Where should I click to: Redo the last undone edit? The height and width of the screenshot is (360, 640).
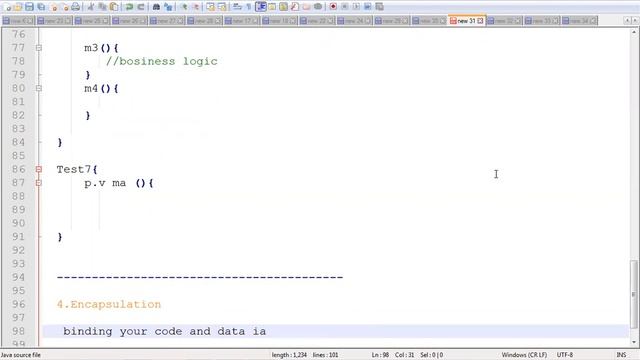[x=141, y=7]
